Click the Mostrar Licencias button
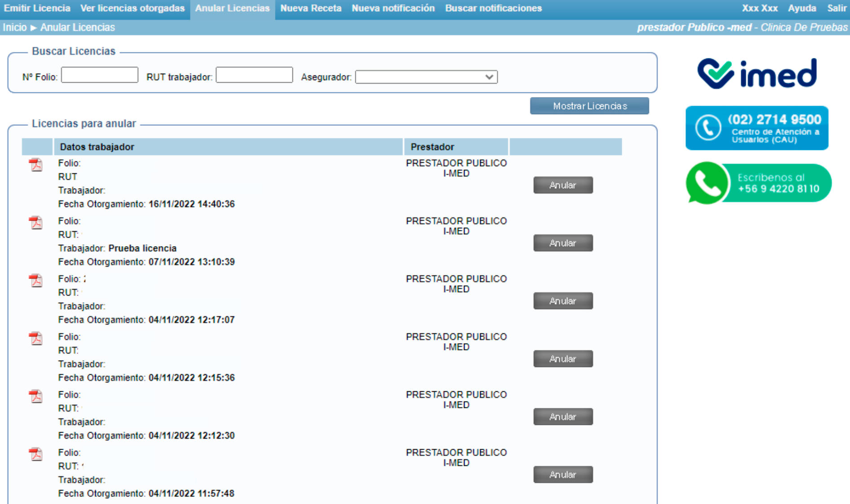Viewport: 850px width, 504px height. click(x=589, y=106)
